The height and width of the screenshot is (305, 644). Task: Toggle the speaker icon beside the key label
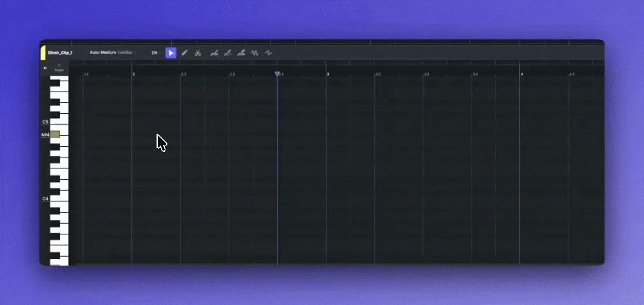pyautogui.click(x=45, y=68)
